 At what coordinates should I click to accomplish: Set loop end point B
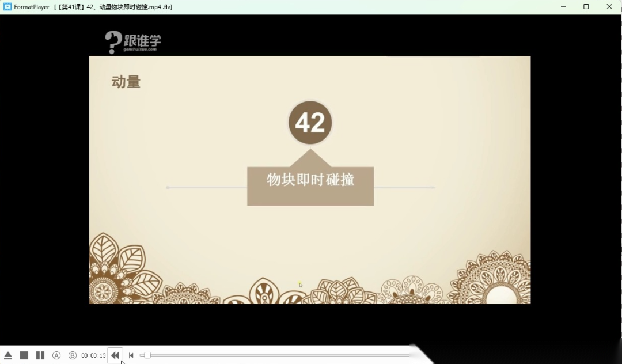point(73,355)
